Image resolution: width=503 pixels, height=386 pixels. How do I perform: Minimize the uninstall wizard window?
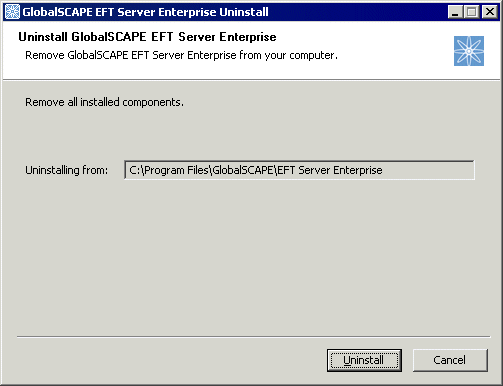pyautogui.click(x=455, y=12)
